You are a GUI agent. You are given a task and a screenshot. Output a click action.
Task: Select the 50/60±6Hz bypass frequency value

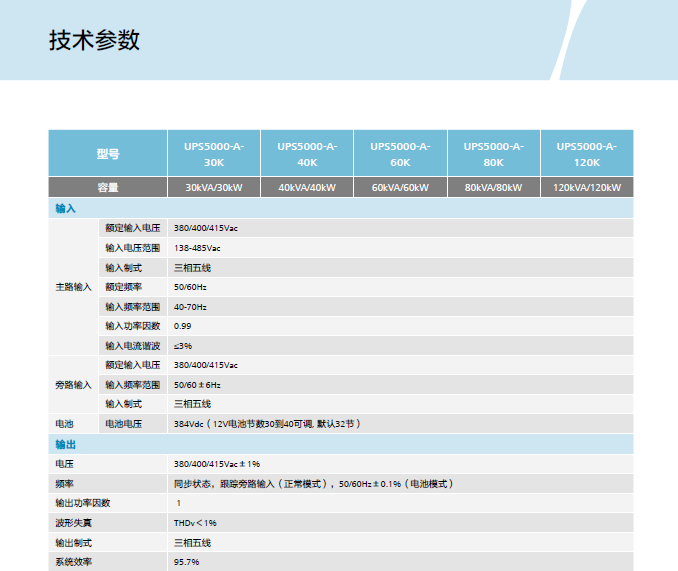pyautogui.click(x=198, y=384)
